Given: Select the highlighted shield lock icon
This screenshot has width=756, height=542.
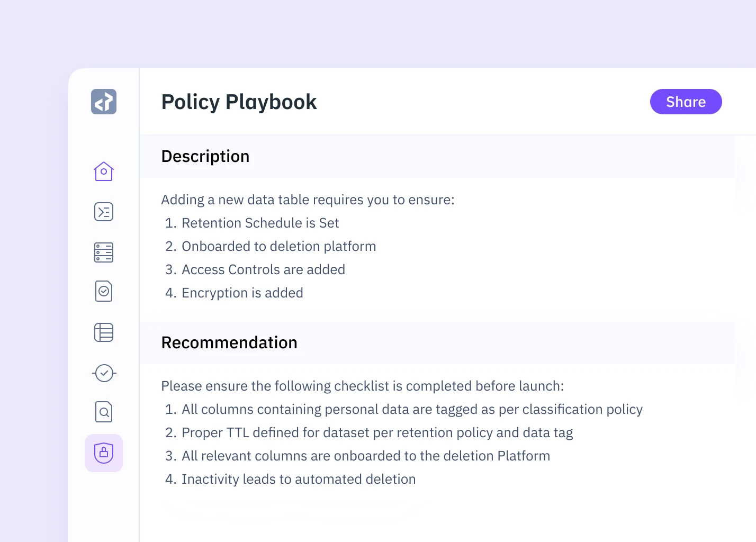Looking at the screenshot, I should pyautogui.click(x=104, y=453).
